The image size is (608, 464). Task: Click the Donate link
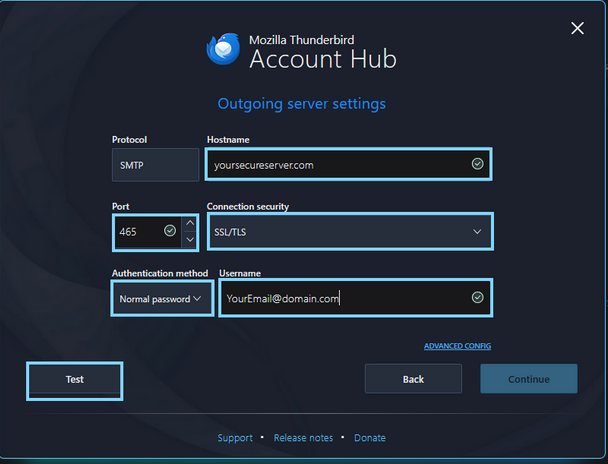tap(369, 438)
